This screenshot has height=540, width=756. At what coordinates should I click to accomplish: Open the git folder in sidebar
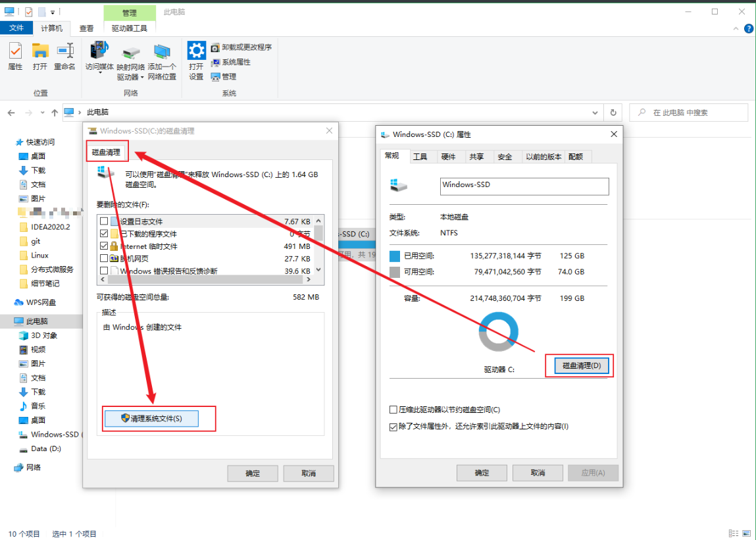coord(30,241)
